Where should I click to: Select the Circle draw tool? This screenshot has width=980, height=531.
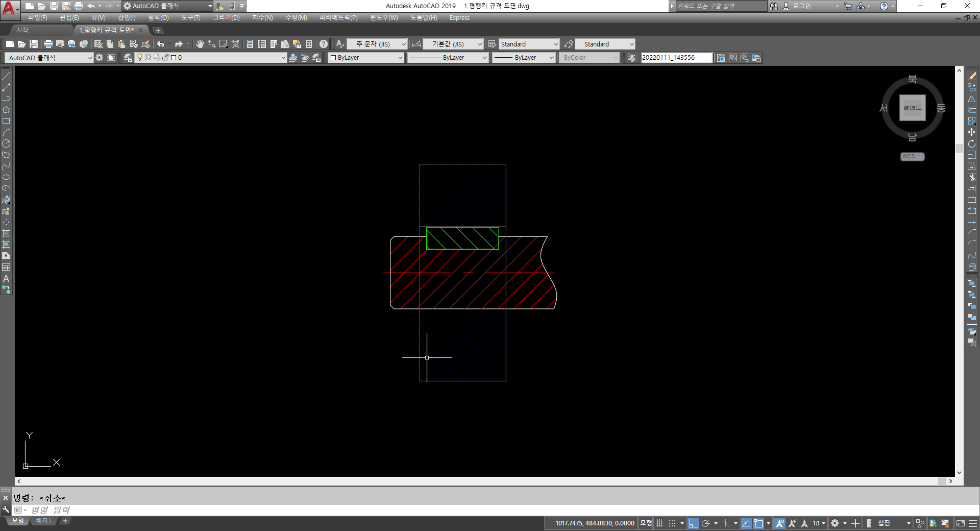tap(6, 143)
